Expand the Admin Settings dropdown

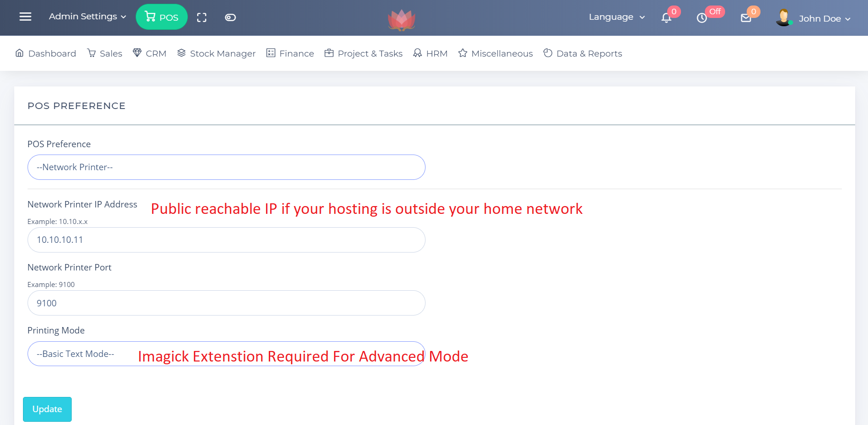point(87,17)
